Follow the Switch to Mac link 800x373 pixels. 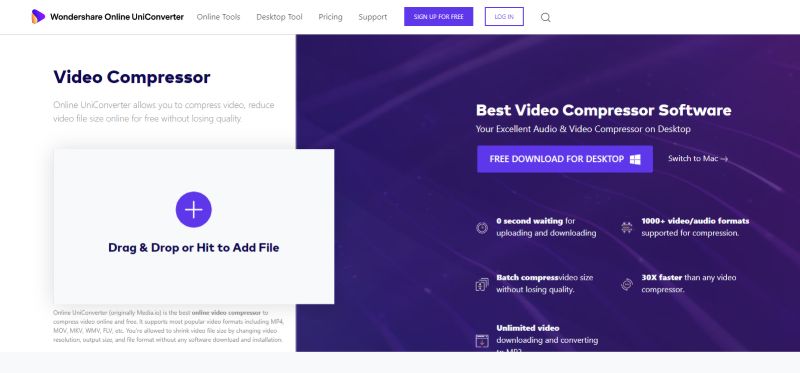698,159
